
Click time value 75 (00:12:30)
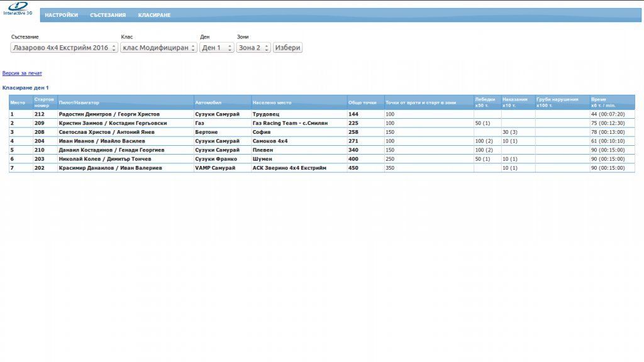pyautogui.click(x=608, y=123)
